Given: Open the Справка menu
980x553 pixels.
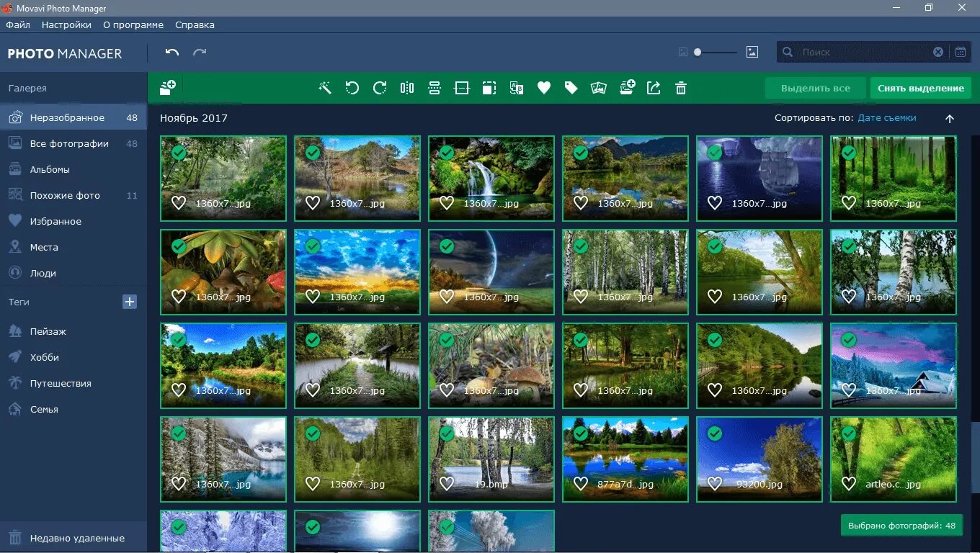Looking at the screenshot, I should point(195,24).
